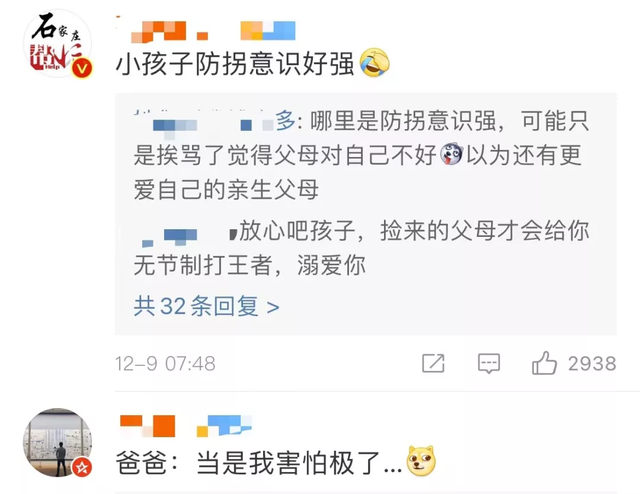Open the 石家庄 verified account avatar

point(58,44)
